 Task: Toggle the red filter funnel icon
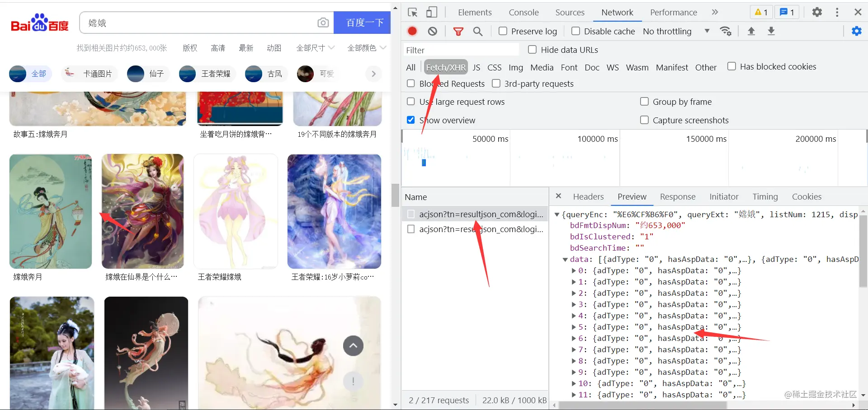(458, 31)
